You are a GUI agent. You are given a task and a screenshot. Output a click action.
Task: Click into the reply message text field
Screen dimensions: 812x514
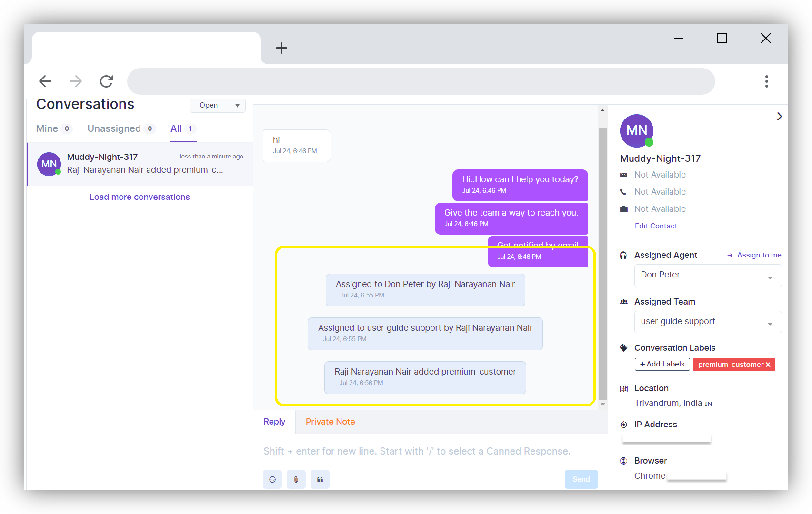coord(417,451)
